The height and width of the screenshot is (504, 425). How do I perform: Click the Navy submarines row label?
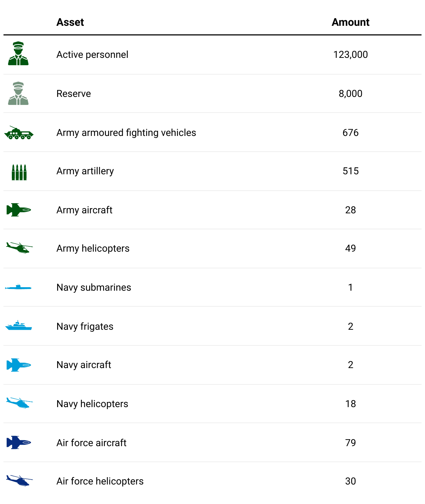[x=94, y=288]
